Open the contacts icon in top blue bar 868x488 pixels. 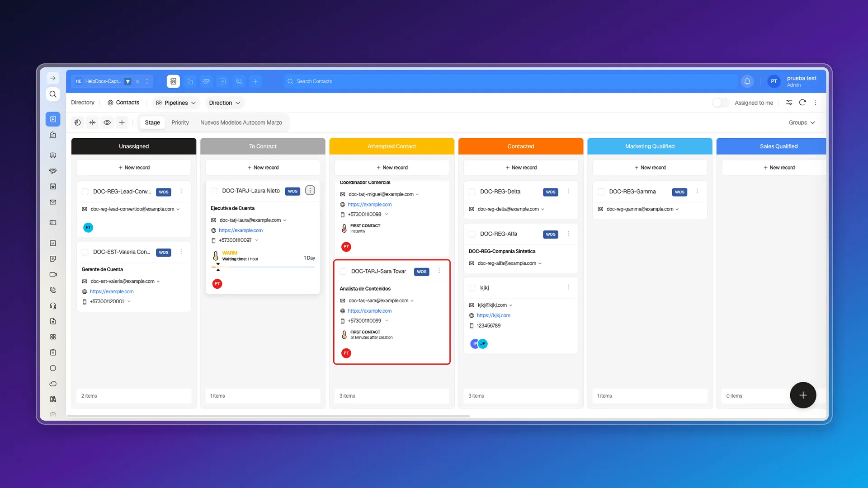[173, 81]
